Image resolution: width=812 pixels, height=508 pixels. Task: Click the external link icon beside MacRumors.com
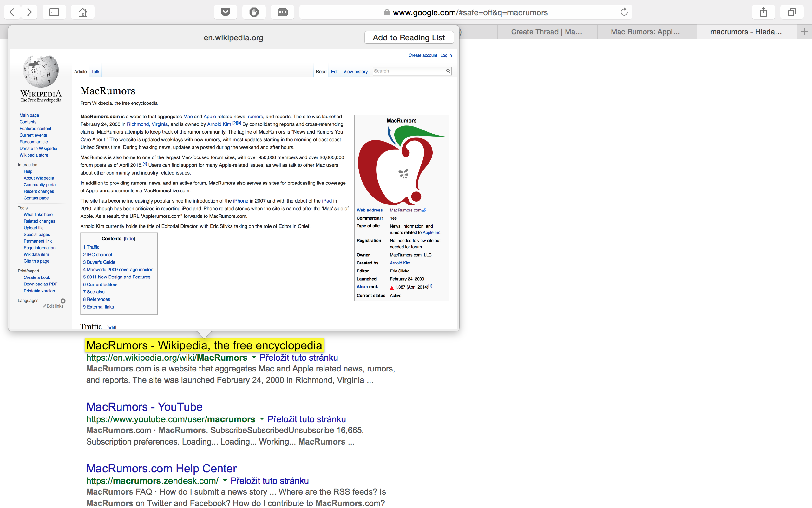point(424,210)
